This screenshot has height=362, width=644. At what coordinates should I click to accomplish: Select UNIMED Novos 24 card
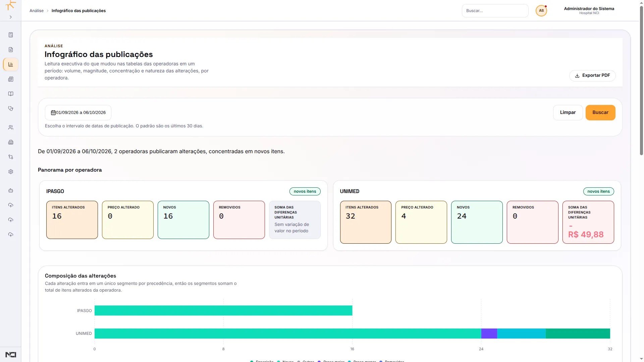click(477, 222)
